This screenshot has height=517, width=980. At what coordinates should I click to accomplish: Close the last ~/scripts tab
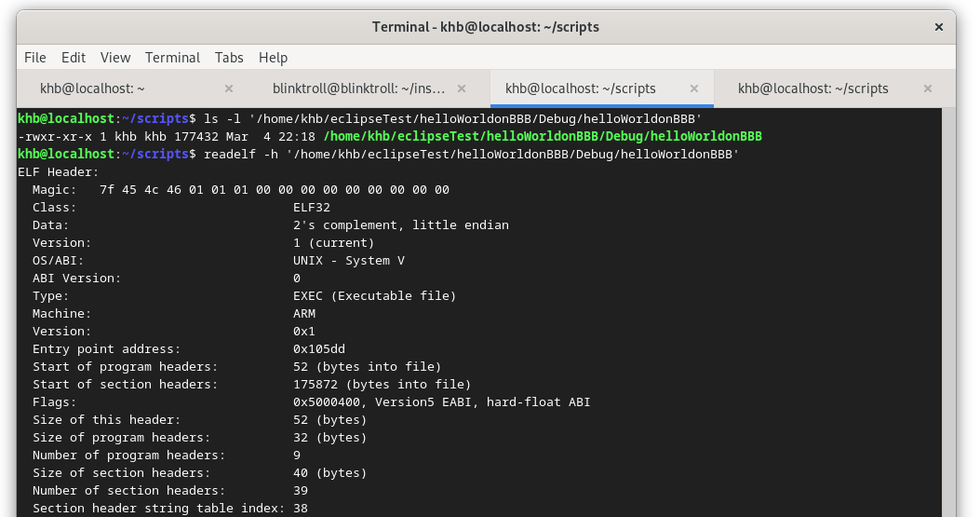point(928,88)
